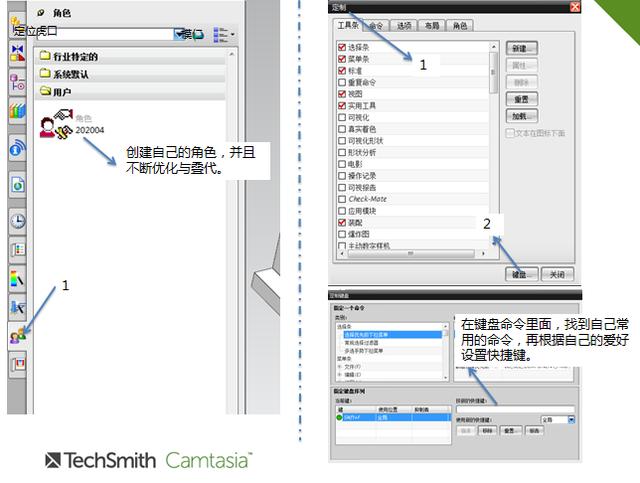Screen dimensions: 640x483
Task: Open the shortcut scope dropdown in keyboard dialog
Action: tap(571, 419)
